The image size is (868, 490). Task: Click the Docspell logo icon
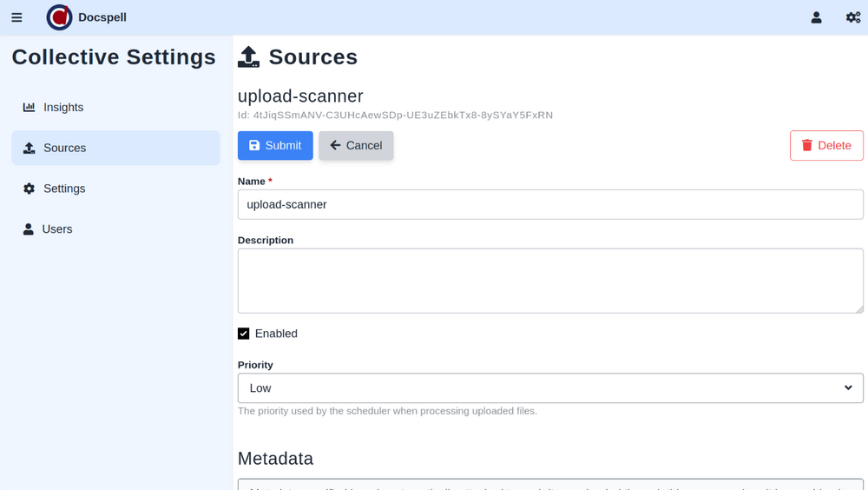[59, 17]
